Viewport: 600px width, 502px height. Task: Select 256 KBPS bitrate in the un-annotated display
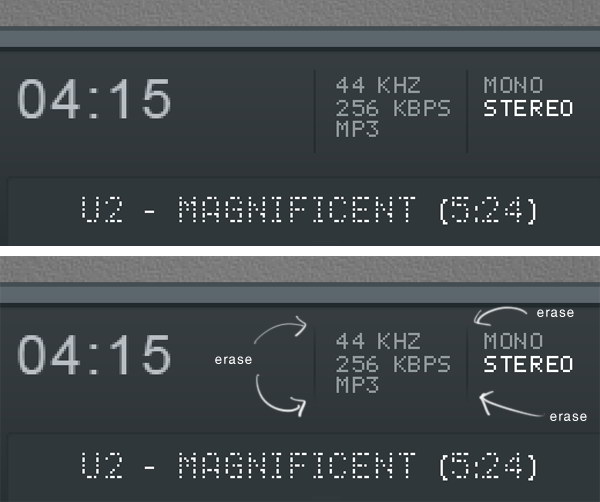pos(393,108)
